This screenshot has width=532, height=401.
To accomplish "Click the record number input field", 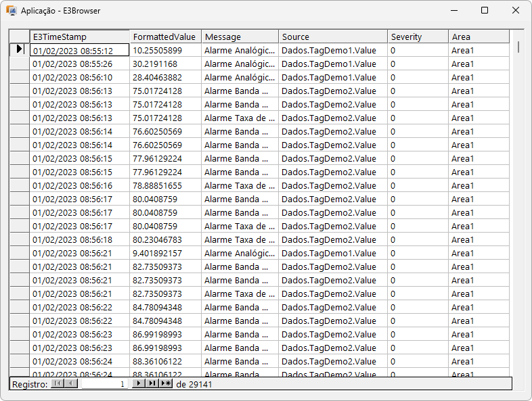I will (104, 384).
